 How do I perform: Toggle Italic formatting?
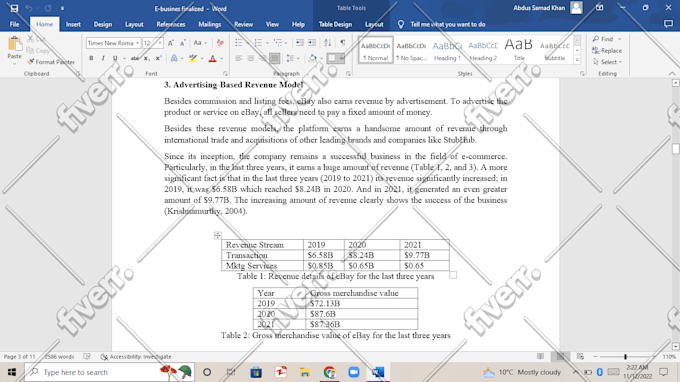point(103,58)
